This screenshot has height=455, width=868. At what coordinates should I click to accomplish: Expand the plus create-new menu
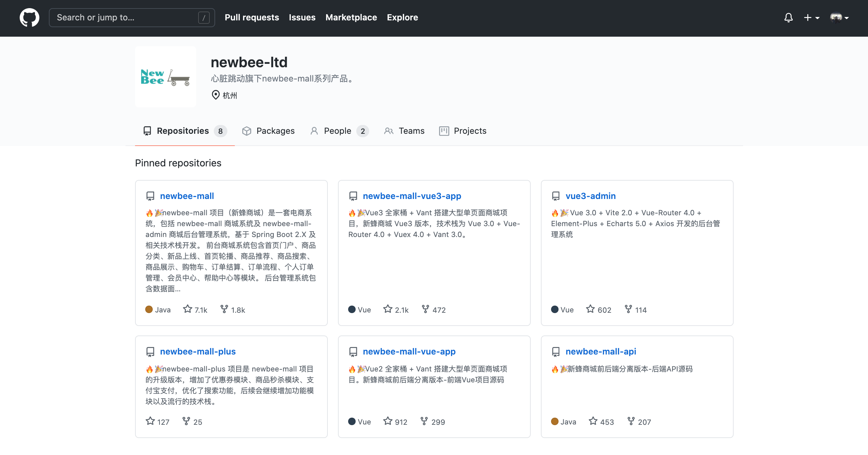811,17
